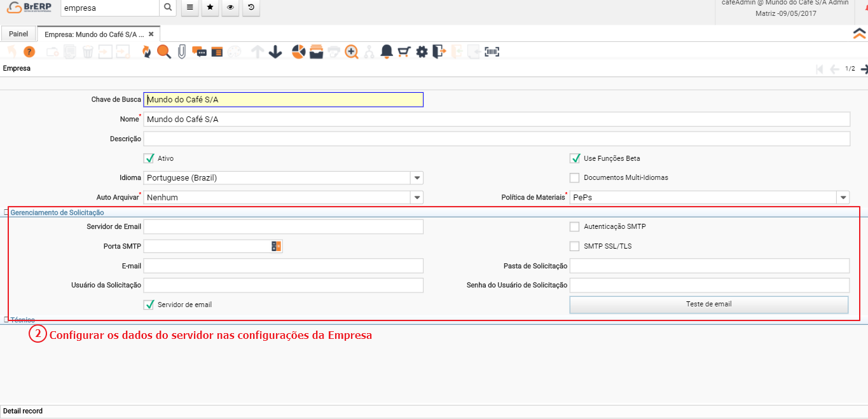868x419 pixels.
Task: Expand the Auto Arquivar dropdown
Action: click(x=417, y=197)
